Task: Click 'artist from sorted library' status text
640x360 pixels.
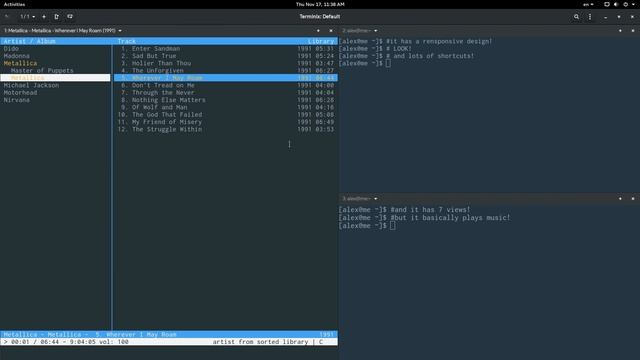Action: (x=260, y=342)
